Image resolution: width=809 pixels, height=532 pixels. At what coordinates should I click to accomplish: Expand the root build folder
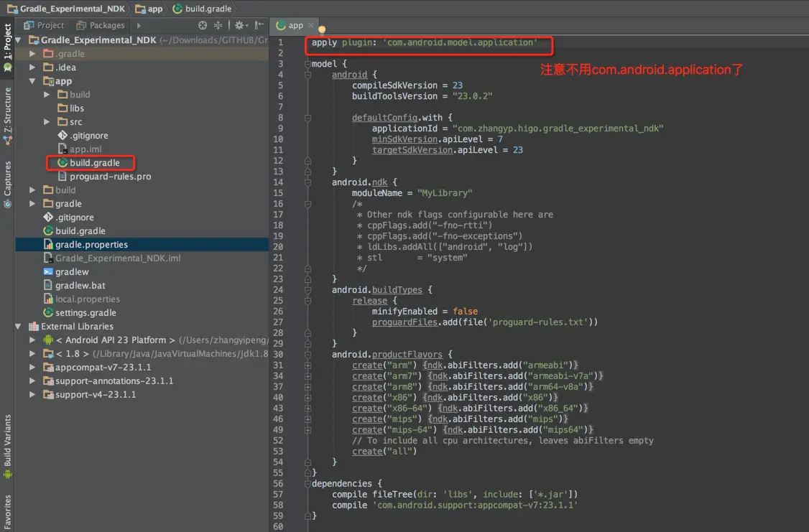point(32,190)
